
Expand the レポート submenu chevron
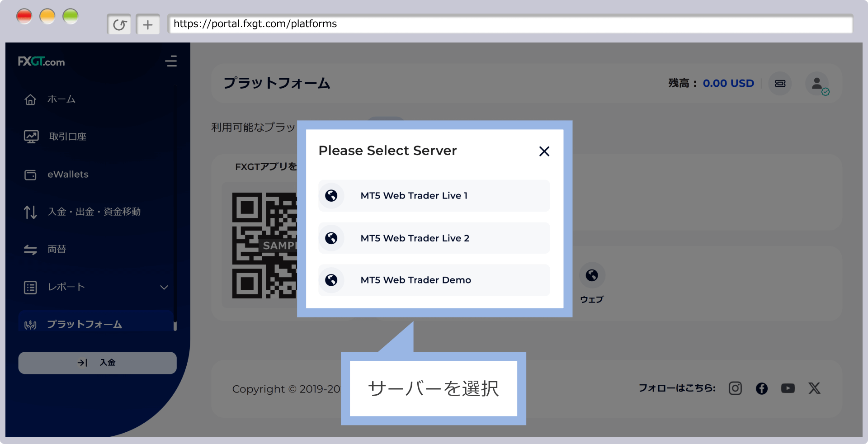click(164, 288)
